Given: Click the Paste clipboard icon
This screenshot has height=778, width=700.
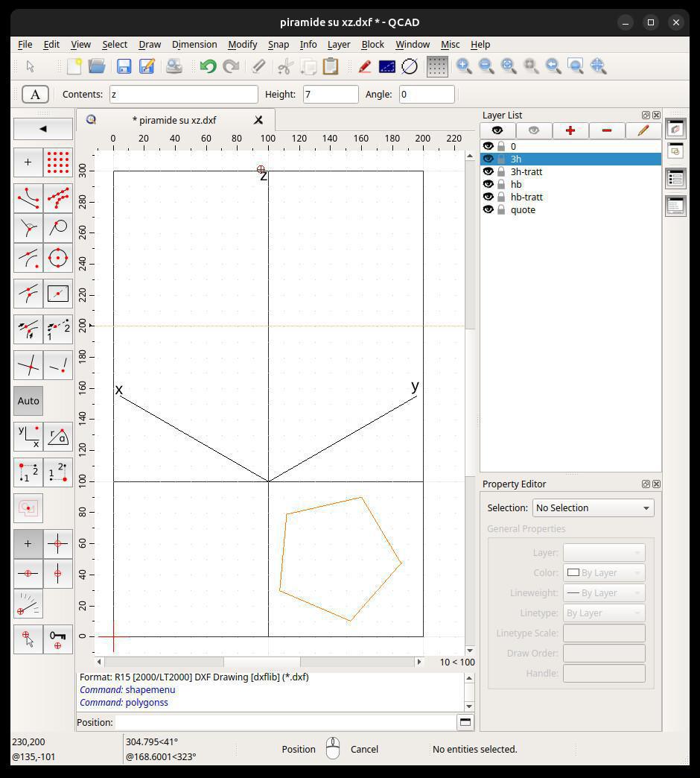Looking at the screenshot, I should 331,66.
